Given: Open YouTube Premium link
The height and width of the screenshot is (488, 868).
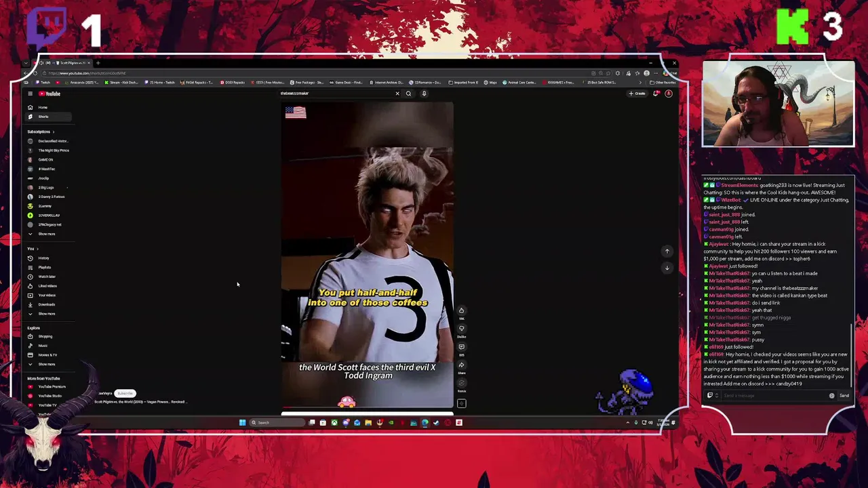Looking at the screenshot, I should pyautogui.click(x=47, y=387).
